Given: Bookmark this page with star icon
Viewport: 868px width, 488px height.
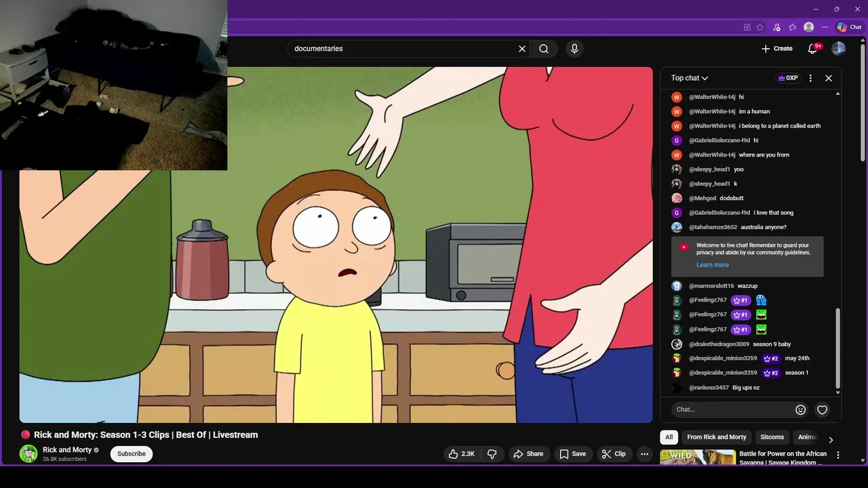Looking at the screenshot, I should (760, 27).
